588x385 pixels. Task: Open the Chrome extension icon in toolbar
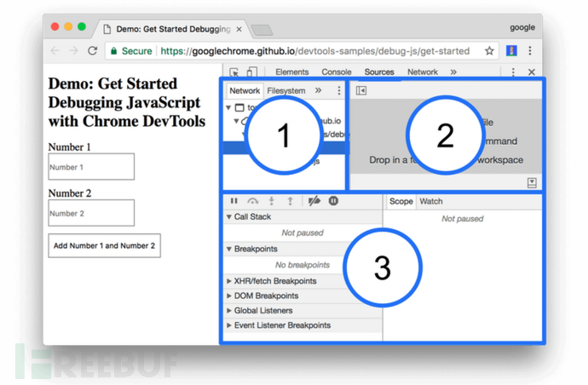point(511,50)
